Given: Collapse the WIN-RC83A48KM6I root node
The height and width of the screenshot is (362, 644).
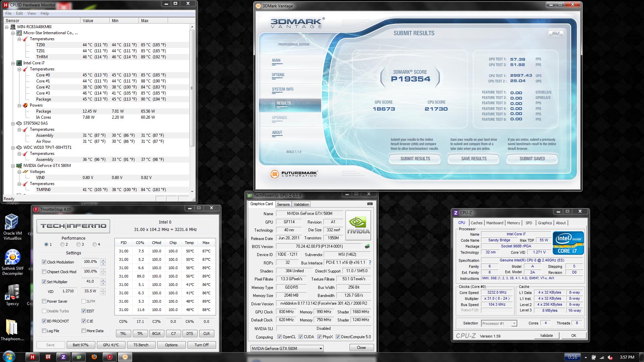Looking at the screenshot, I should tap(7, 27).
